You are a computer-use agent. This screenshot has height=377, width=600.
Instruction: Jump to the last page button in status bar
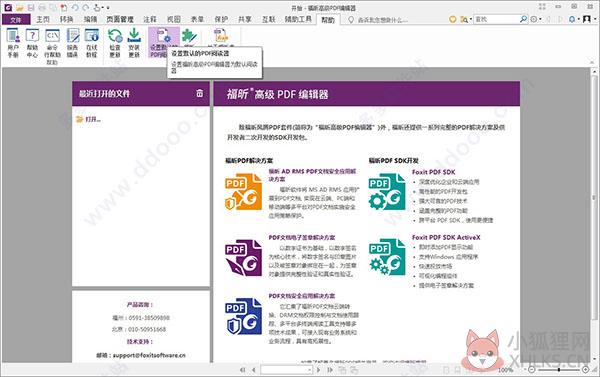click(330, 370)
